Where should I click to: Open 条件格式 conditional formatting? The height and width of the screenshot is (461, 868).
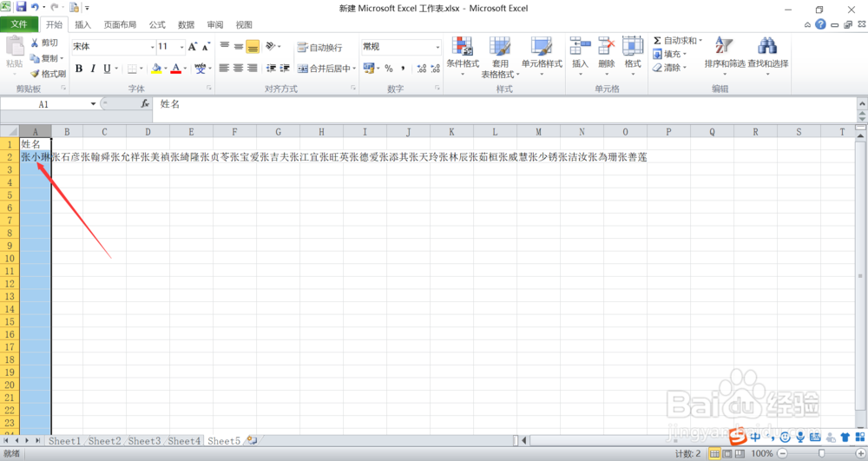[463, 57]
